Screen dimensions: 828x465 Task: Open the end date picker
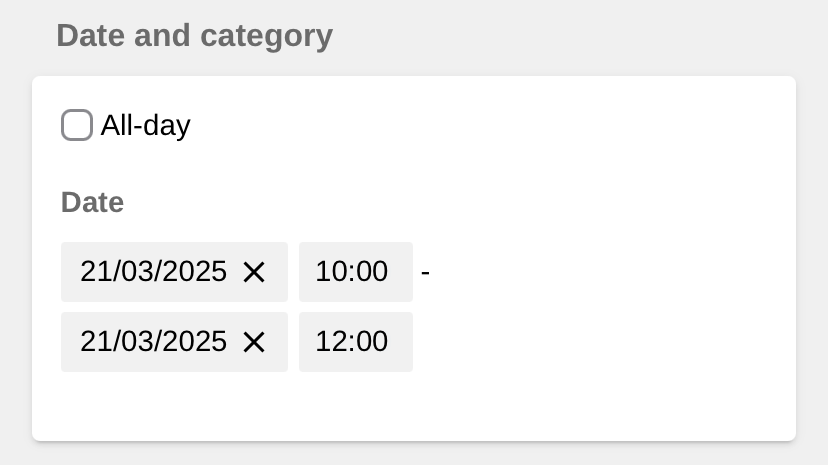click(x=154, y=342)
